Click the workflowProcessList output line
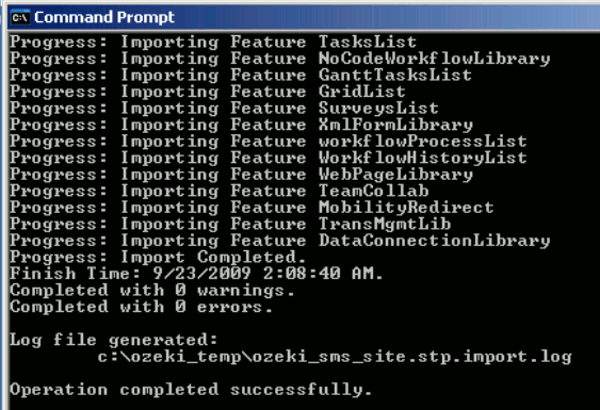Viewport: 600px width, 410px height. (x=268, y=141)
